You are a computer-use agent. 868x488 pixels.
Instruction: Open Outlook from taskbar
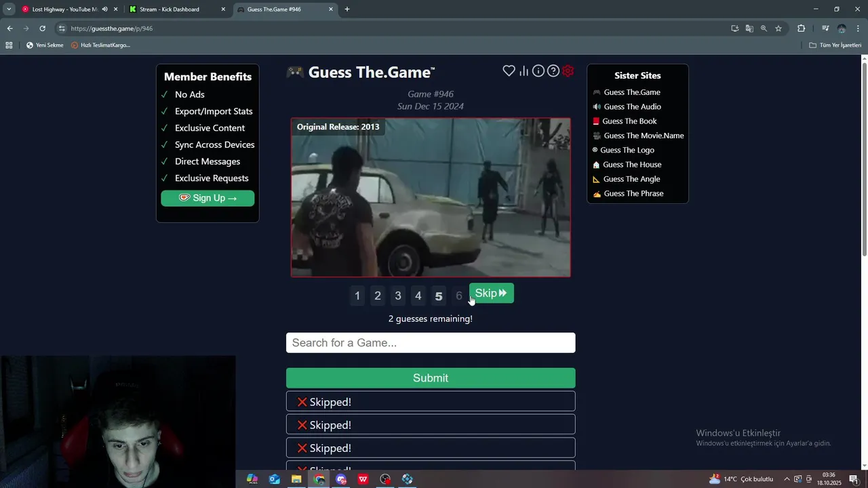tap(275, 479)
